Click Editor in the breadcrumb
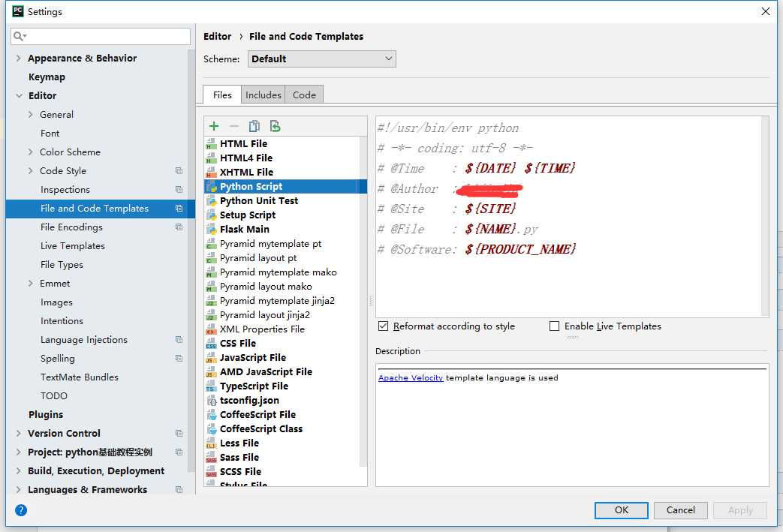Image resolution: width=783 pixels, height=532 pixels. (217, 37)
